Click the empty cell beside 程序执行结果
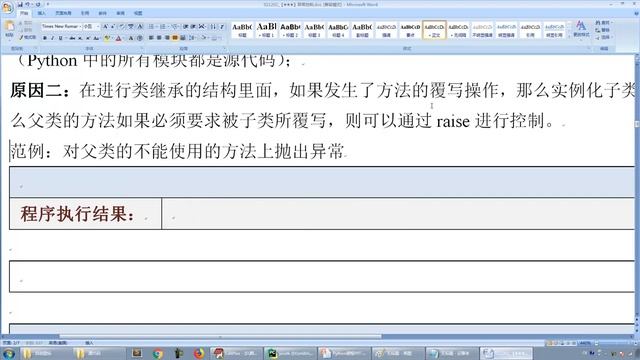The height and width of the screenshot is (360, 640). click(398, 213)
